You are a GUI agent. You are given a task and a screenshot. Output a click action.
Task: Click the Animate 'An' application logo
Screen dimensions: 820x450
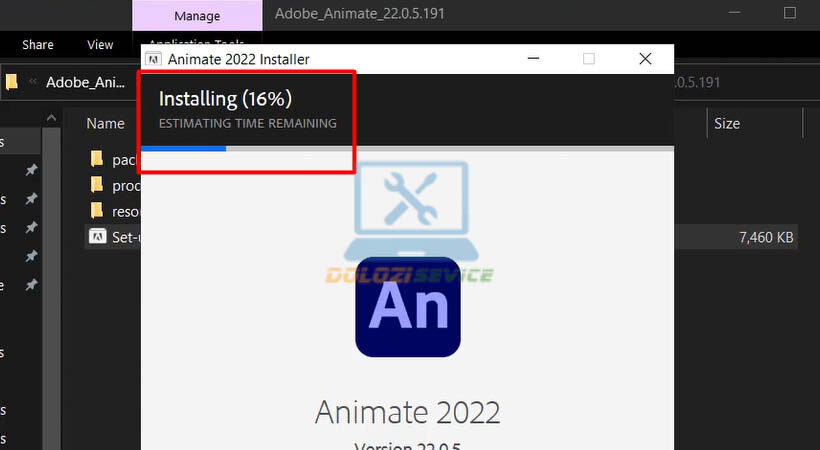click(408, 307)
